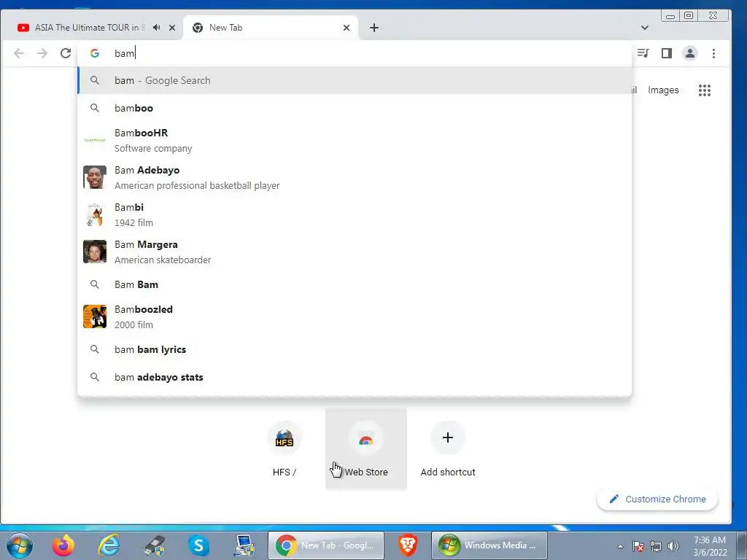Click Bam Margera's photo thumbnail
This screenshot has height=560, width=747.
[95, 252]
